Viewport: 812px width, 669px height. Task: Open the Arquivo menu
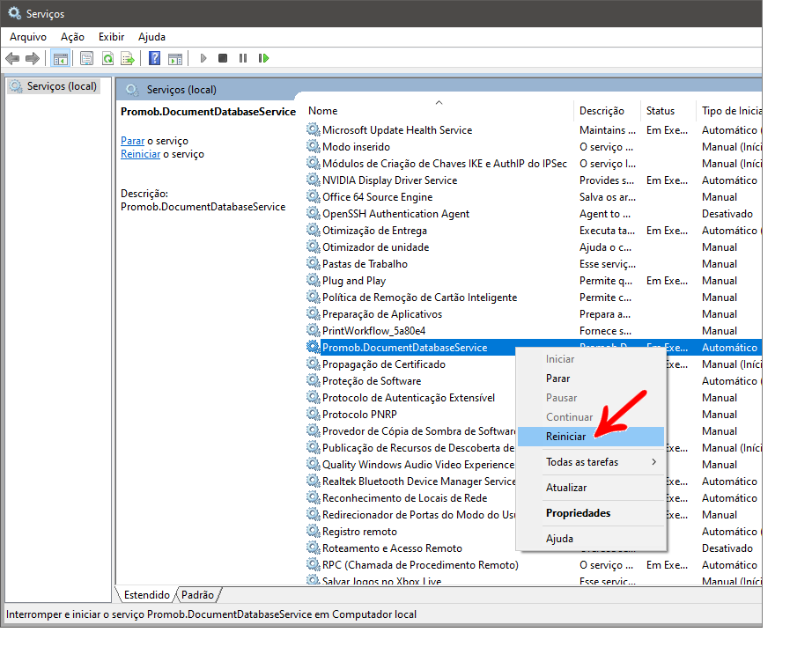(28, 37)
